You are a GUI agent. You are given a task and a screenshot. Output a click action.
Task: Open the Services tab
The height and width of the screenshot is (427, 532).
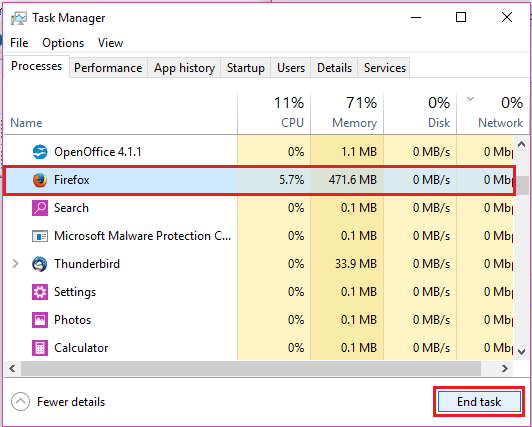pos(384,68)
